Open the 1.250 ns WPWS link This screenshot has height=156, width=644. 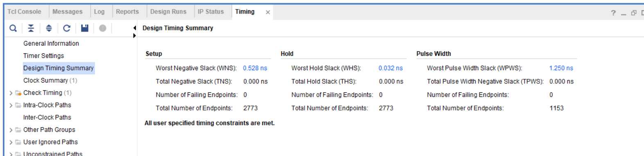click(x=561, y=68)
